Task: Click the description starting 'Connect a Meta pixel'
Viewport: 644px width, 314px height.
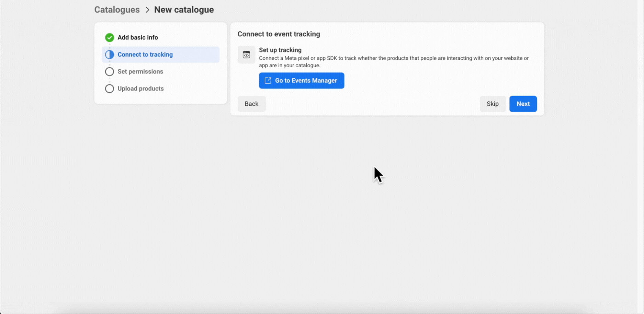Action: coord(394,62)
